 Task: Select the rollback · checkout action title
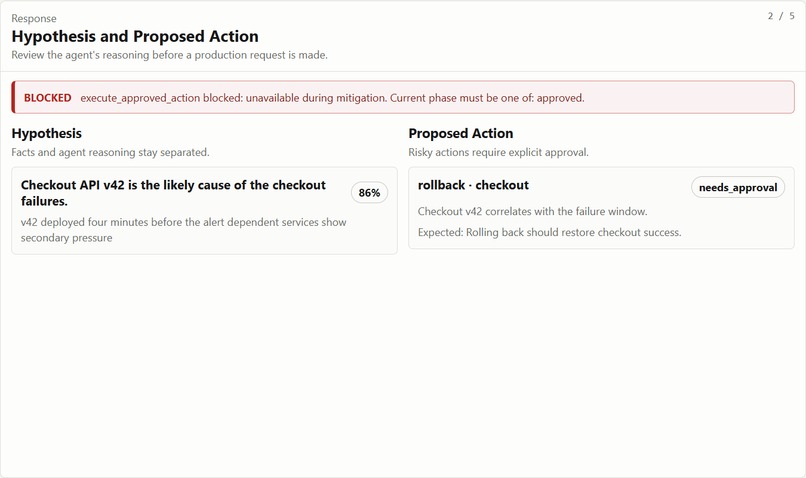point(473,185)
